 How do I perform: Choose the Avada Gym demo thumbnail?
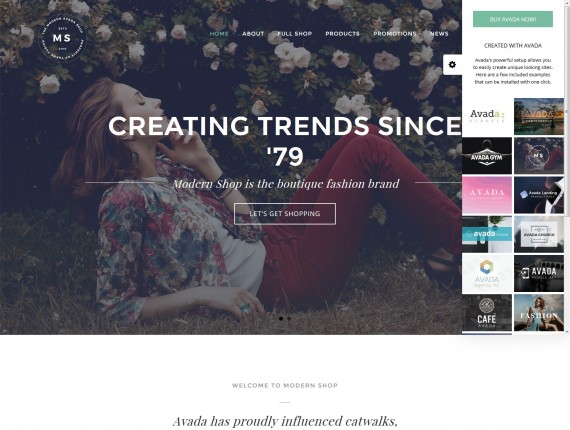tap(487, 156)
